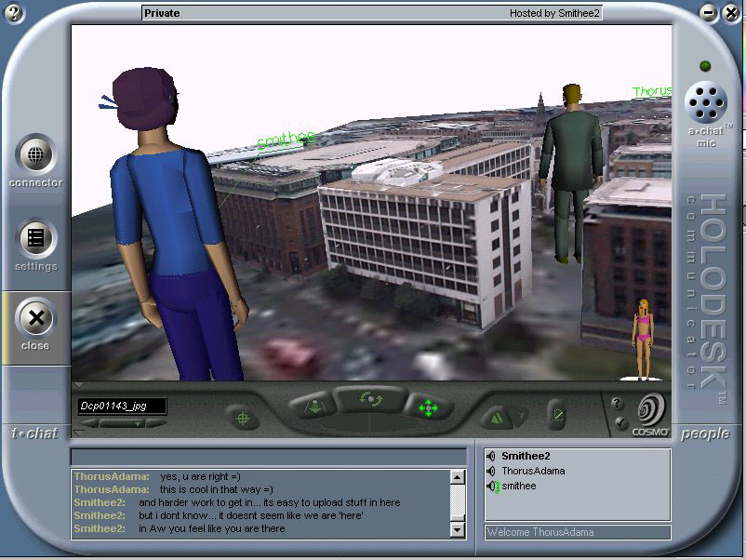Toggle speaker icon next to ThorusAdama

pos(491,471)
